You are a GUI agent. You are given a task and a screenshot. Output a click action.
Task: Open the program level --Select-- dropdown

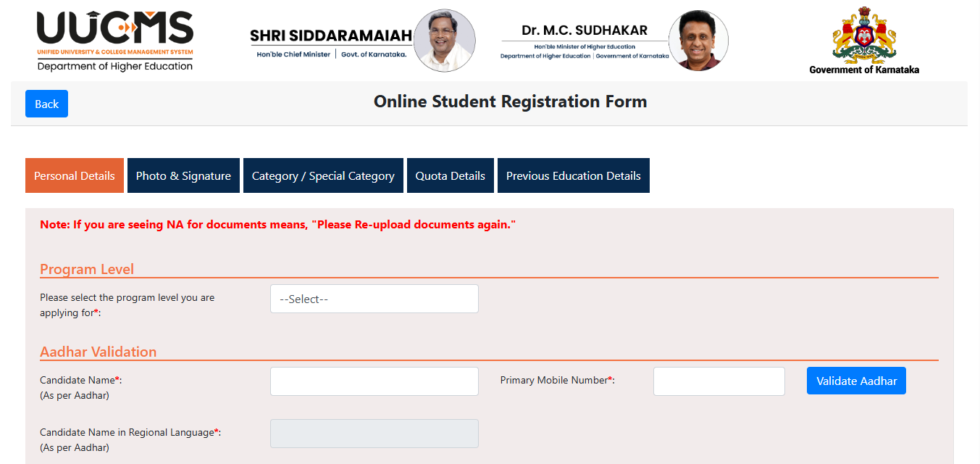pyautogui.click(x=374, y=299)
